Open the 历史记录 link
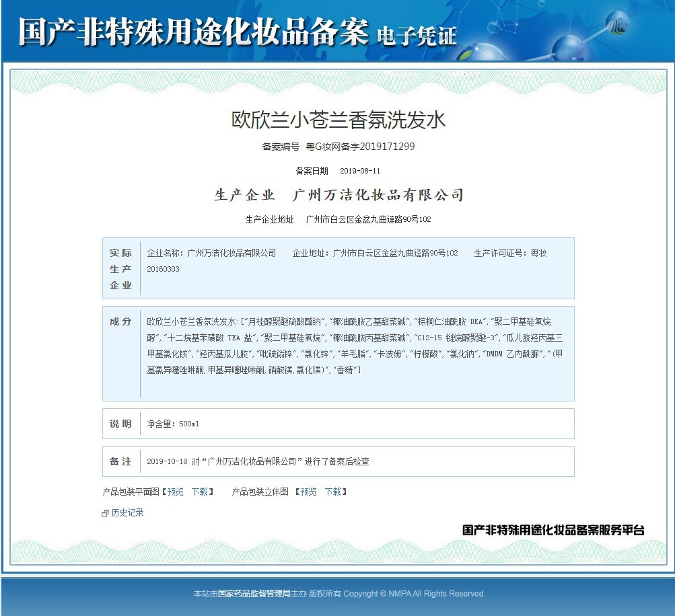The width and height of the screenshot is (675, 616). [127, 512]
